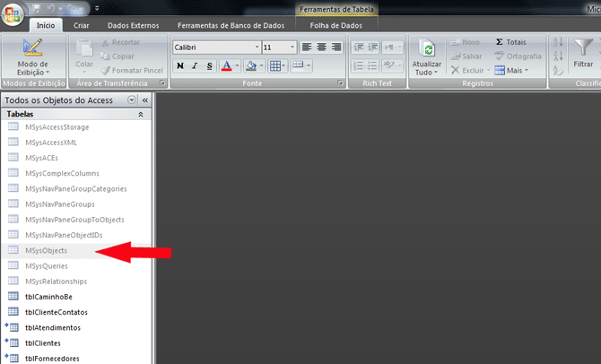This screenshot has width=601, height=364.
Task: Open Ferramentas de Banco de Dados tab
Action: click(x=231, y=25)
